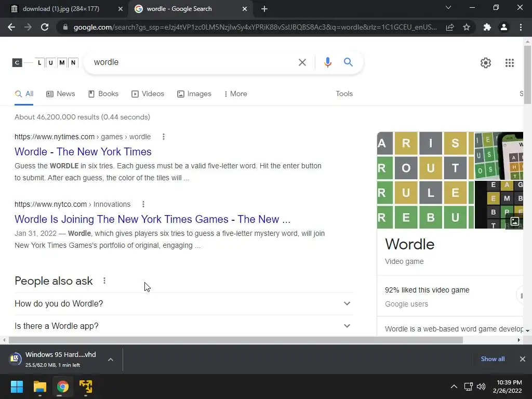Click in the wordle search field
This screenshot has width=532, height=399.
point(193,62)
